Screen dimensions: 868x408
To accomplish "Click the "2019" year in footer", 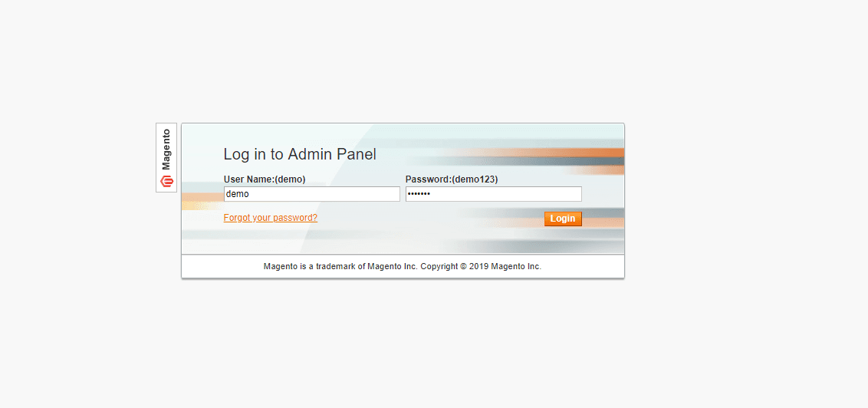I will (478, 266).
